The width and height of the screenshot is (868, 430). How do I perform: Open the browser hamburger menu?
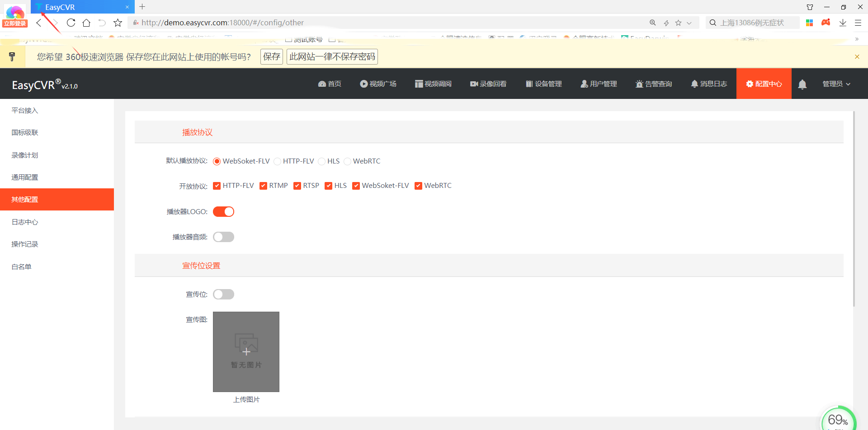pyautogui.click(x=858, y=23)
